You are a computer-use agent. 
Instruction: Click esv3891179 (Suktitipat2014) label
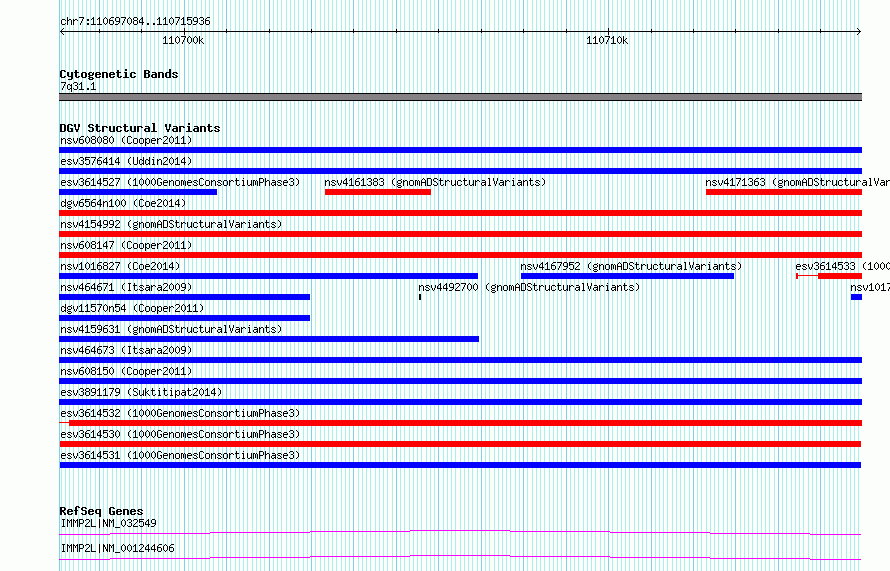point(141,392)
